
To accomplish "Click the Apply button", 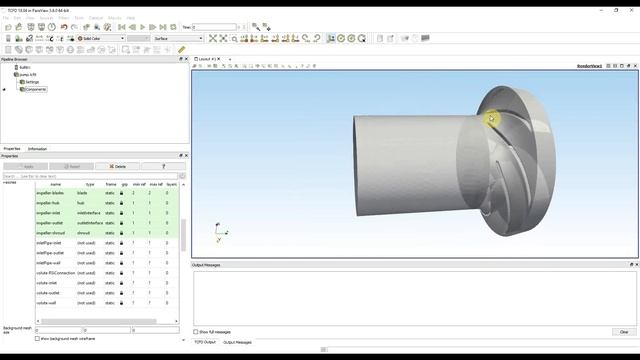I will [x=25, y=167].
